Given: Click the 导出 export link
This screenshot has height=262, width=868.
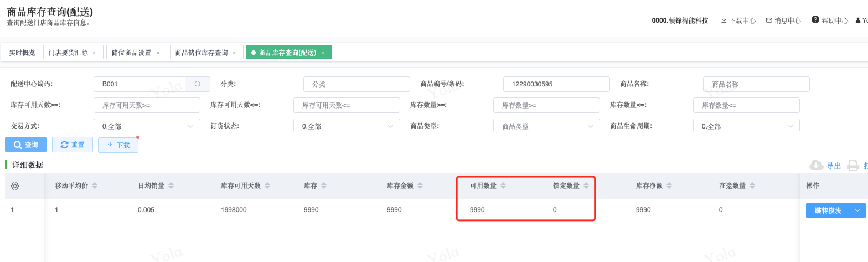Looking at the screenshot, I should pyautogui.click(x=834, y=166).
